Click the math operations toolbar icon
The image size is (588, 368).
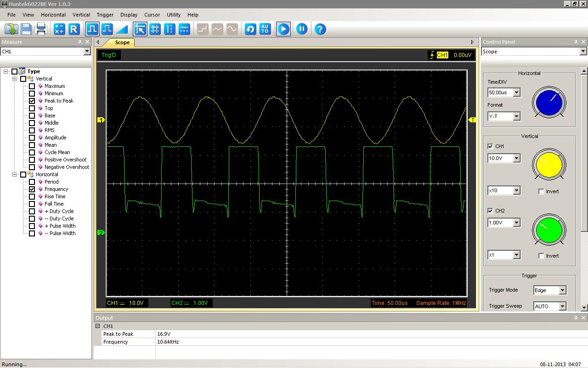[x=59, y=29]
